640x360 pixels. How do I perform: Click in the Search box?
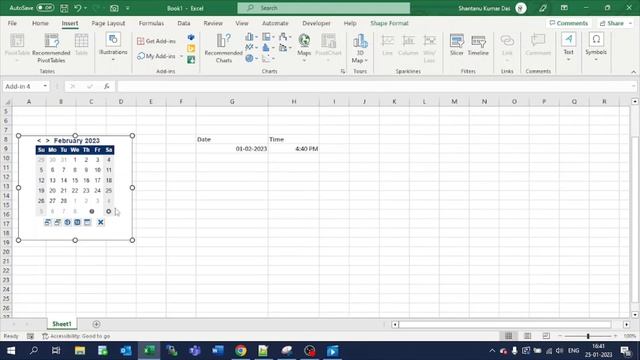pyautogui.click(x=324, y=8)
